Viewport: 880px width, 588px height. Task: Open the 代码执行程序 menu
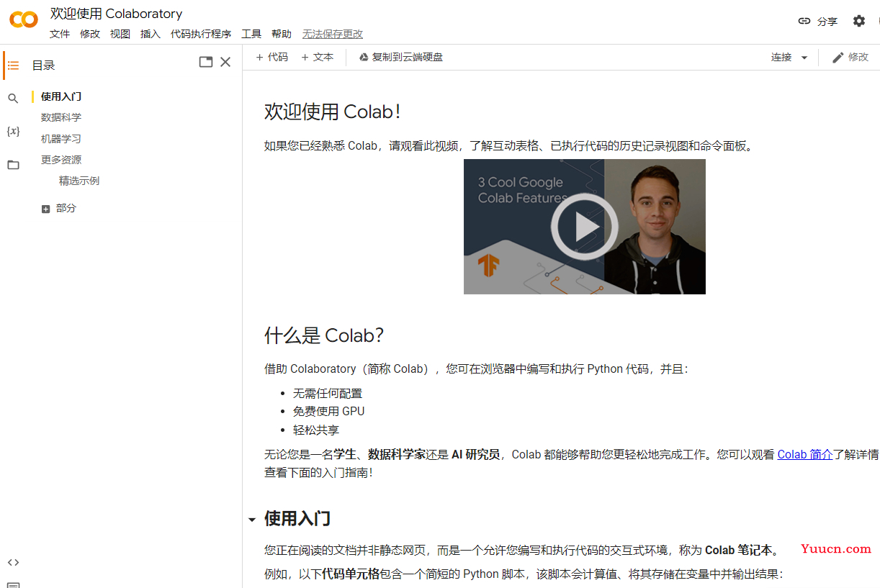tap(201, 34)
